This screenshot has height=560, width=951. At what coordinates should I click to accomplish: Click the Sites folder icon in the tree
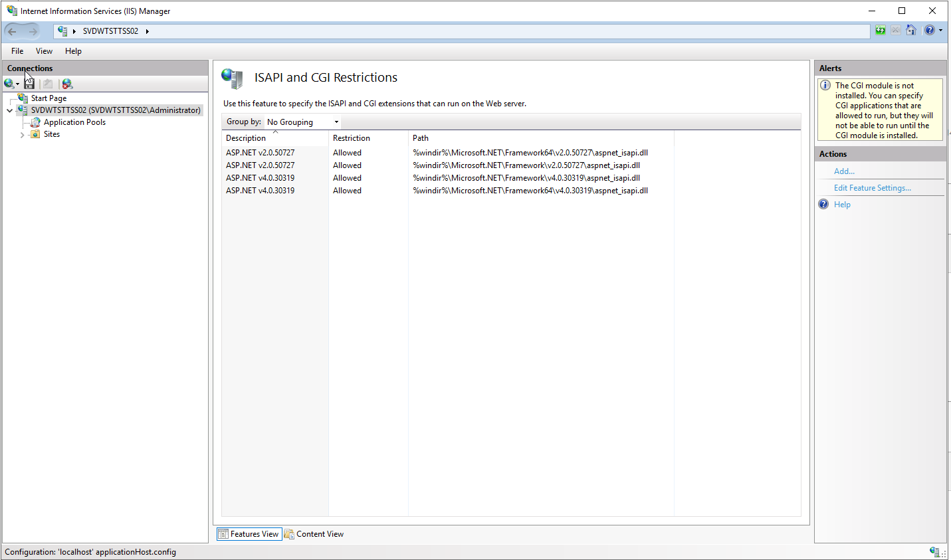point(35,134)
